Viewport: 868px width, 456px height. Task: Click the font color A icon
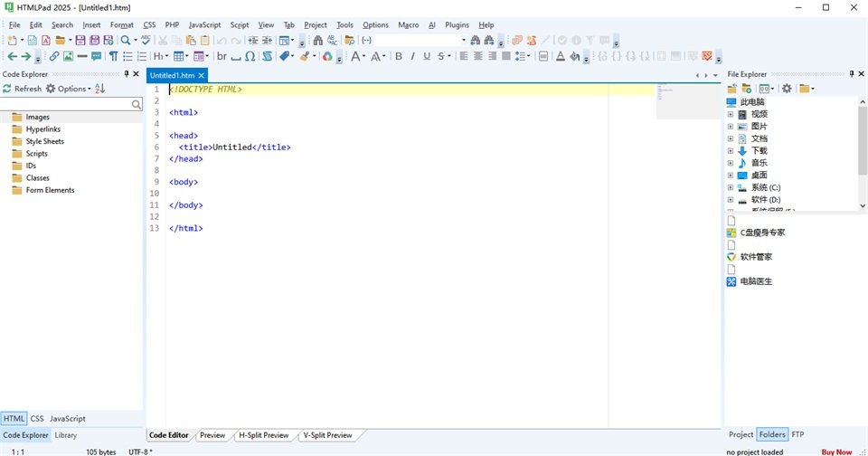561,56
